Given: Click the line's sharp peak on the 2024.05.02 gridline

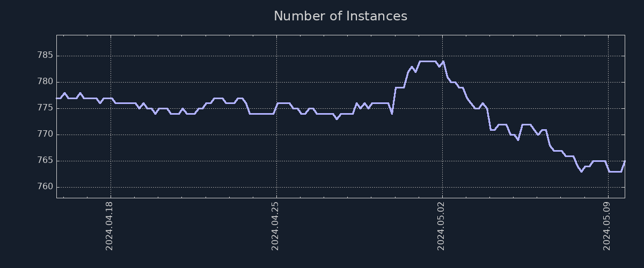Looking at the screenshot, I should [443, 61].
